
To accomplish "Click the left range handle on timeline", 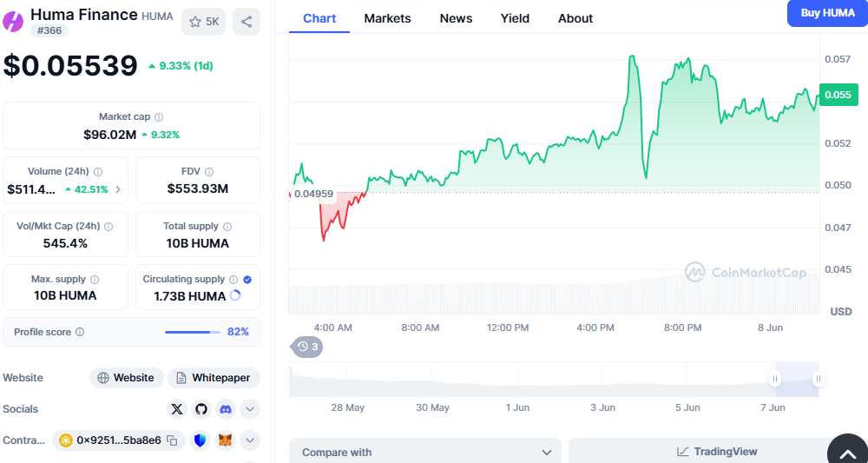I will tap(775, 379).
